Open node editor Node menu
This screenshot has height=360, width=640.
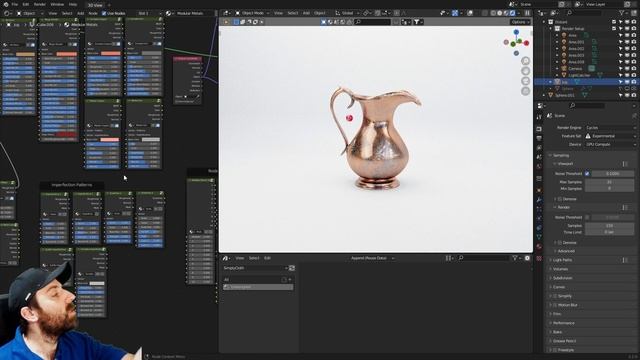(93, 13)
